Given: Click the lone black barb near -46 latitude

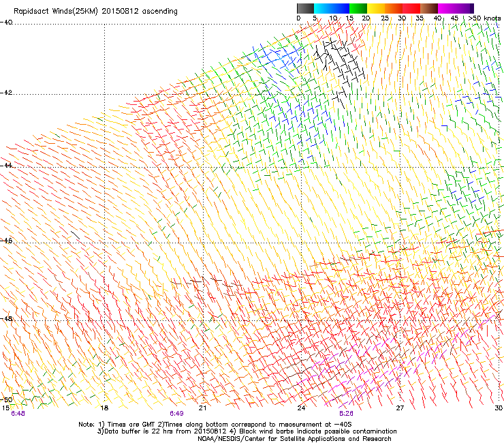Looking at the screenshot, I should [x=75, y=235].
